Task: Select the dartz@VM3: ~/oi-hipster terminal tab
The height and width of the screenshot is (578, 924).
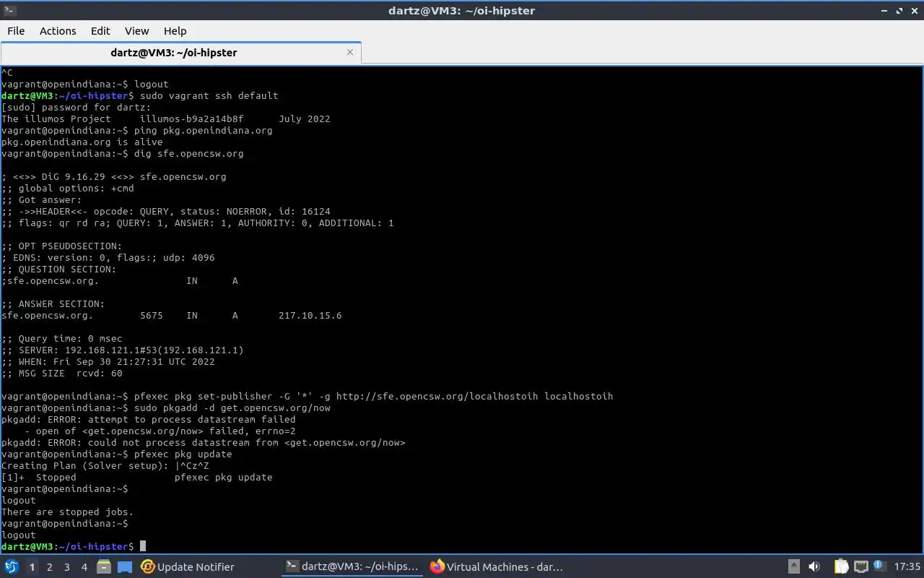Action: click(x=180, y=53)
